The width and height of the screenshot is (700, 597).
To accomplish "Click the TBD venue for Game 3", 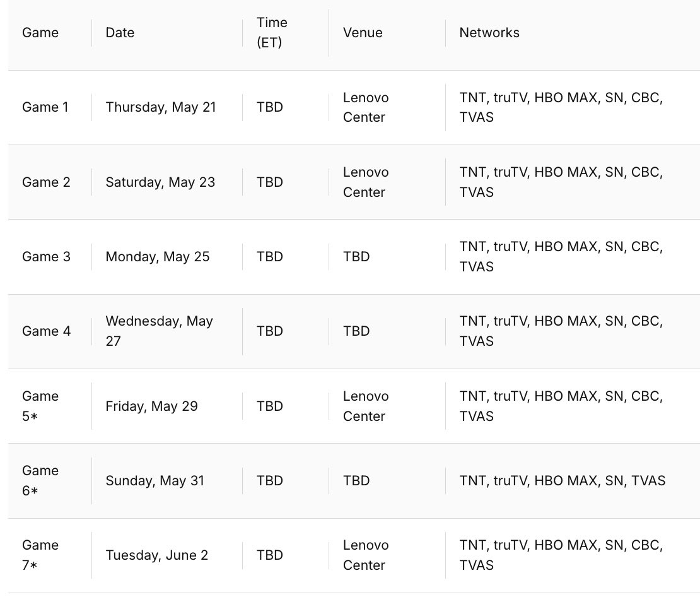I will click(356, 256).
